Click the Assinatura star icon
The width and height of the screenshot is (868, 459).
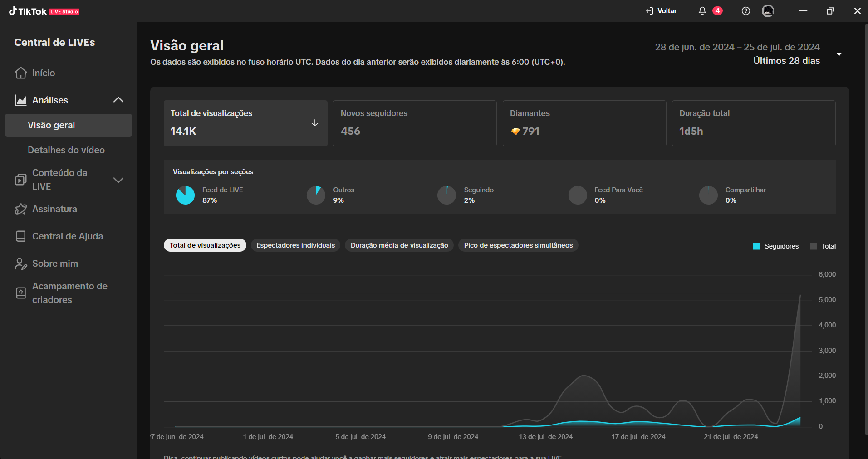tap(21, 209)
